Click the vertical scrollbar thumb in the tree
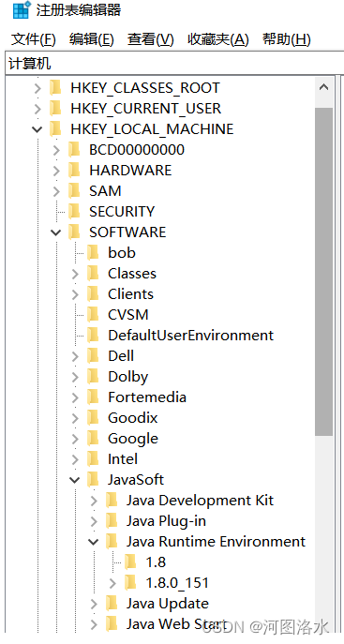 click(324, 272)
